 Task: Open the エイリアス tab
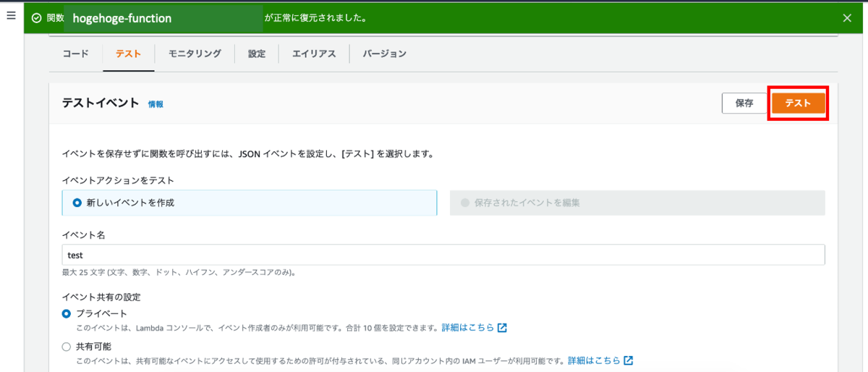tap(314, 54)
